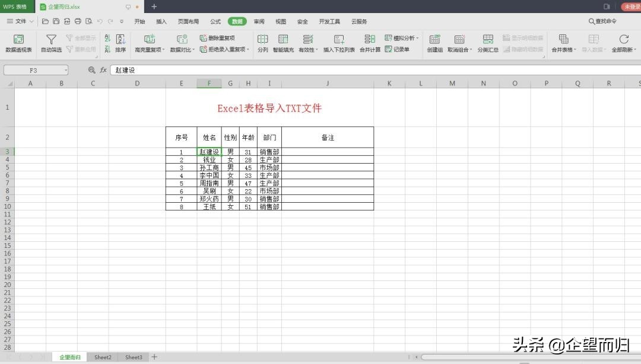
Task: Click the 高亮重复项 highlight duplicates icon
Action: coord(149,39)
